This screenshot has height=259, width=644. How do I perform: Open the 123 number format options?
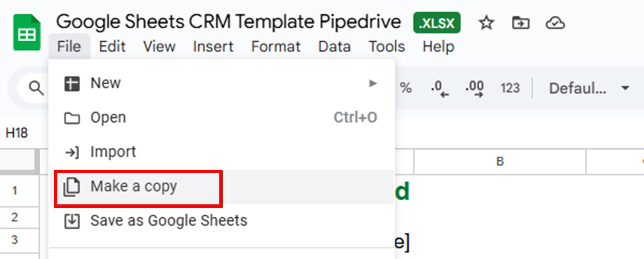[x=510, y=88]
